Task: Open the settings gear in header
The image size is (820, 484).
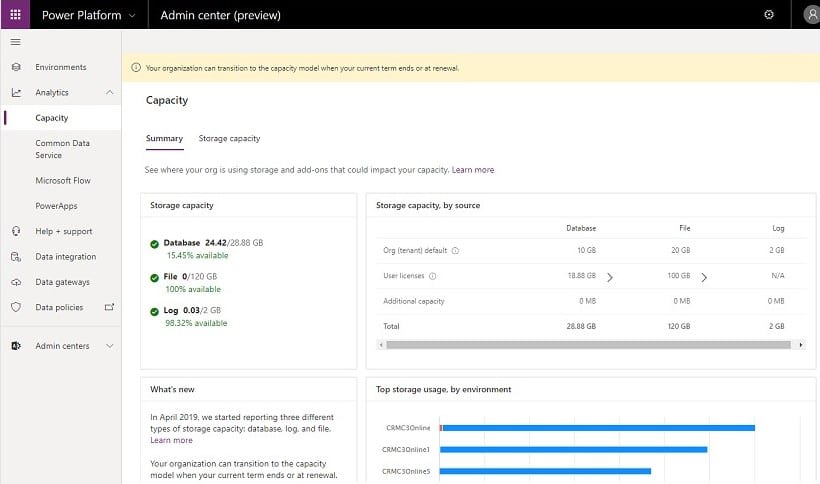Action: tap(769, 15)
